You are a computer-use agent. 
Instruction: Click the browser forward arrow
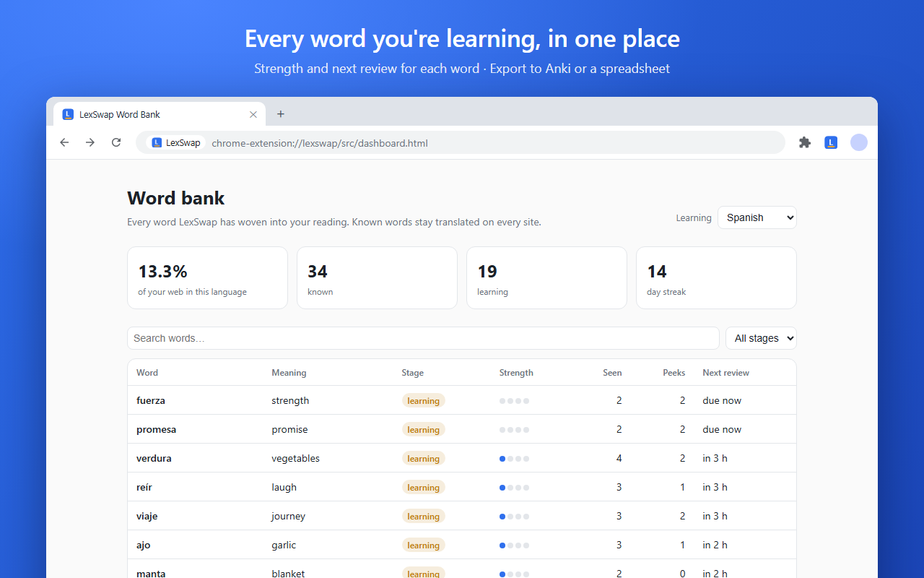click(90, 142)
